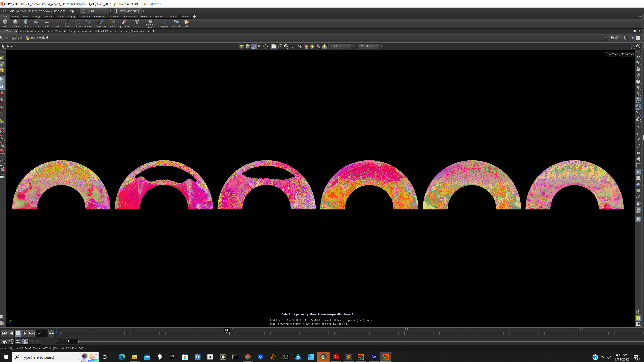The image size is (644, 362).
Task: Close the Animation Editor tab
Action: [43, 31]
